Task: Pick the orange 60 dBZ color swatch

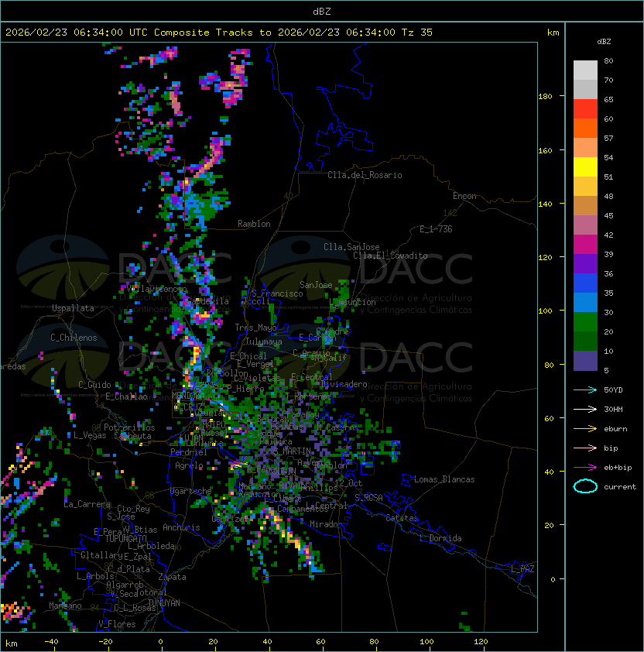Action: [x=585, y=128]
